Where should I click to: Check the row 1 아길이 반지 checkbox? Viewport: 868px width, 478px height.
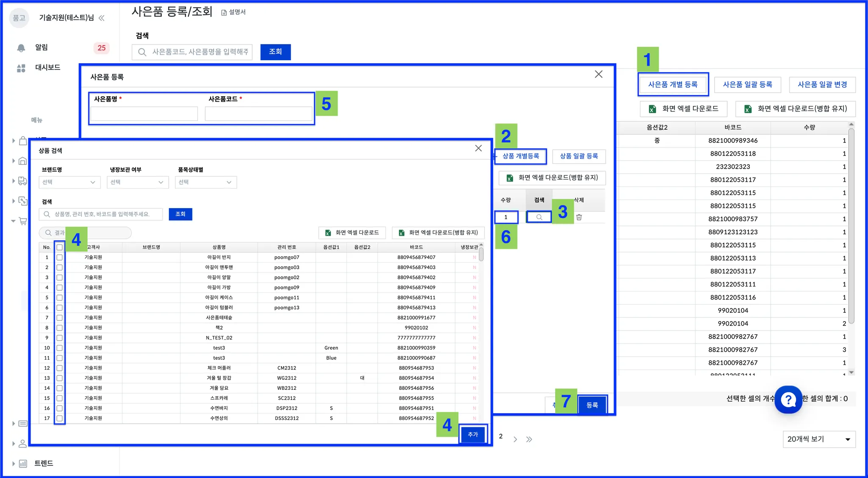(x=59, y=257)
